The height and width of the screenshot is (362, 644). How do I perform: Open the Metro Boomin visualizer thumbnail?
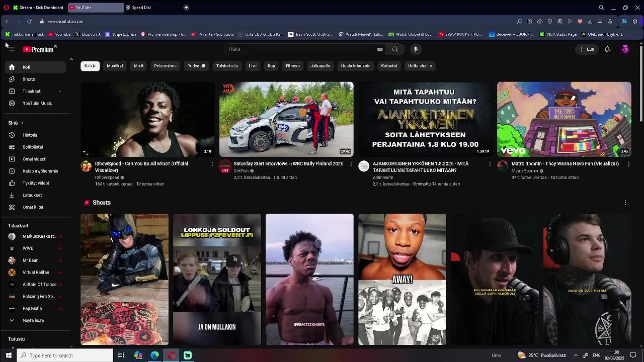tap(564, 119)
